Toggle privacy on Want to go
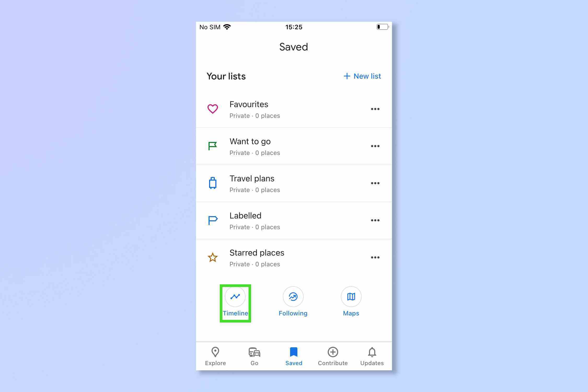The width and height of the screenshot is (588, 392). tap(375, 146)
